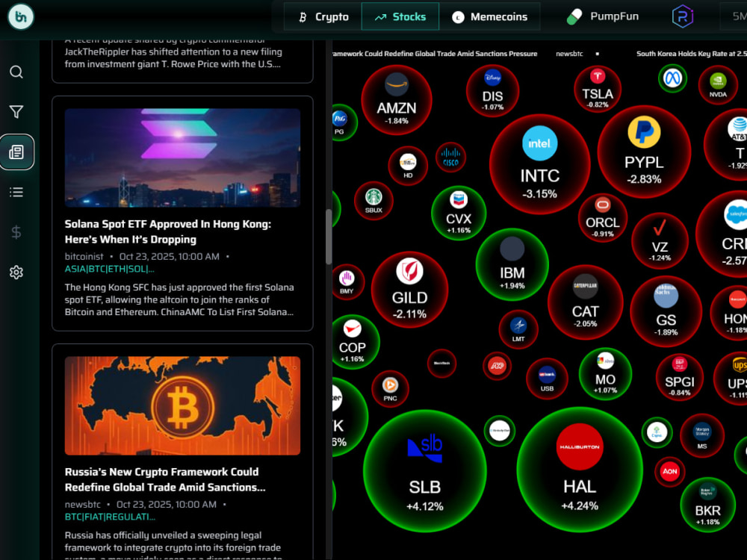Select the GS Goldman Sachs bubble
The image size is (747, 560).
(666, 311)
